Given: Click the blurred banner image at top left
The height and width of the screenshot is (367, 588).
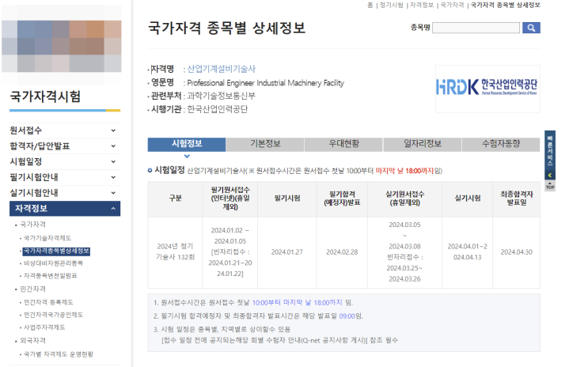Looking at the screenshot, I should pyautogui.click(x=62, y=46).
